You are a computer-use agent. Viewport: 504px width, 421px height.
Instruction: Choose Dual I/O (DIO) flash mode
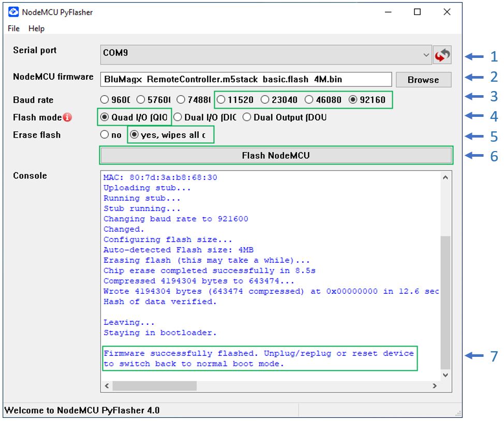coord(205,117)
